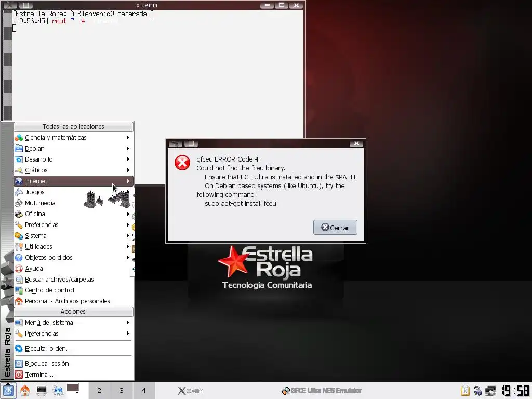Click the Debian folder icon in the menu
This screenshot has height=399, width=532.
(x=19, y=149)
